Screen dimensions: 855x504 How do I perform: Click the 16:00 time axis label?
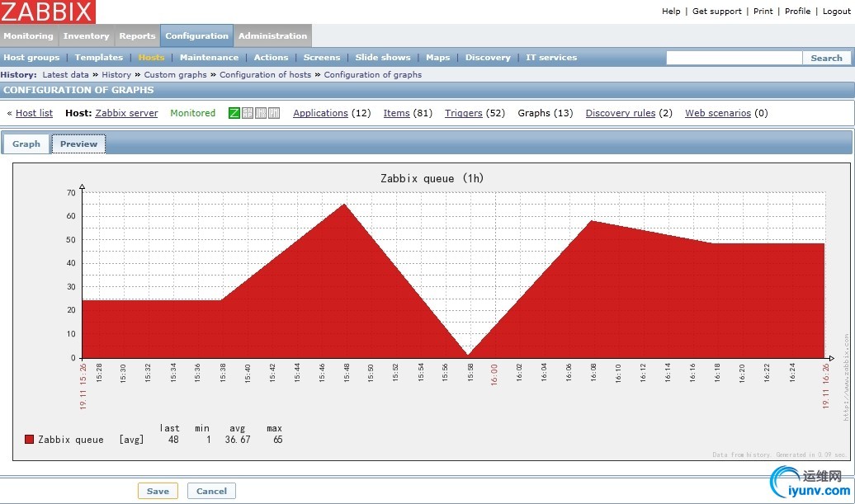click(x=494, y=374)
